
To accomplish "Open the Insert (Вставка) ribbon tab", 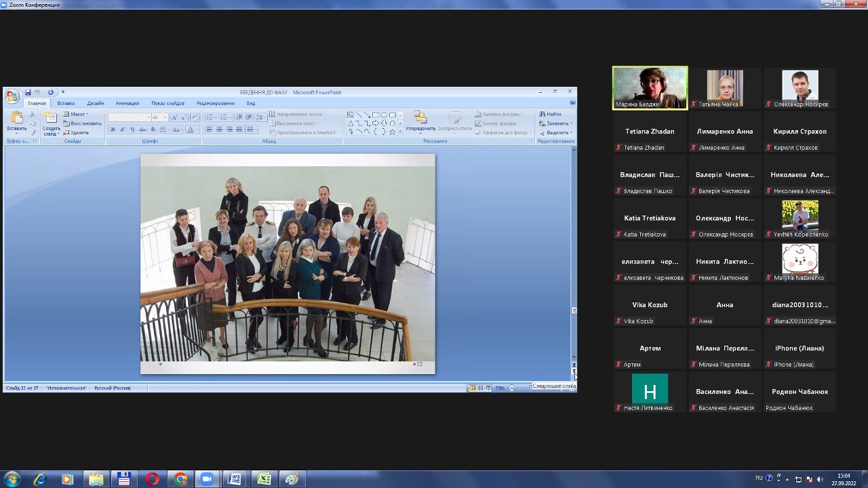I will (66, 103).
